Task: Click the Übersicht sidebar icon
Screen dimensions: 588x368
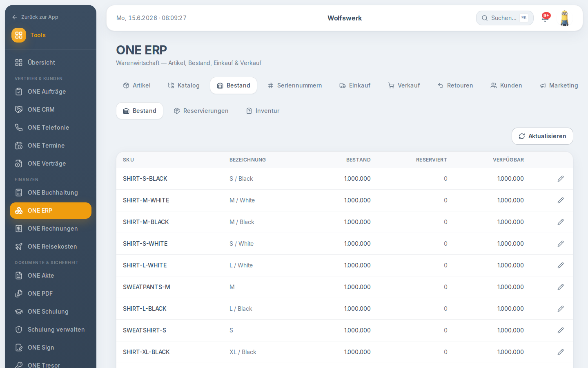Action: (x=19, y=63)
